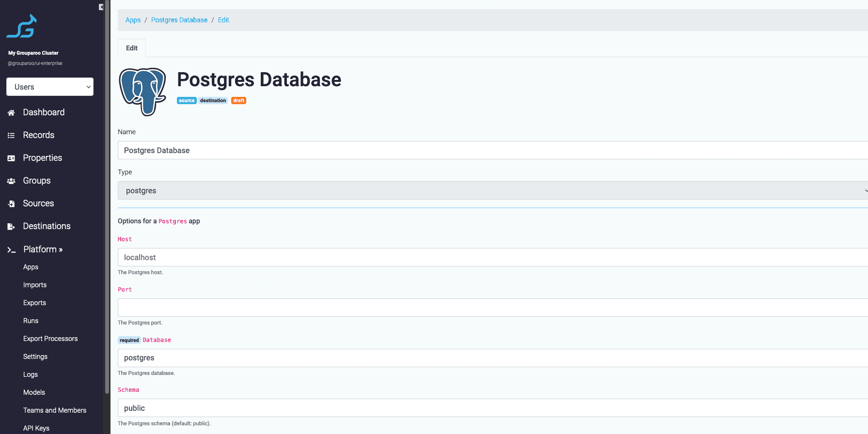Focus the Database input field
Screen dimensions: 868x434
tap(493, 358)
